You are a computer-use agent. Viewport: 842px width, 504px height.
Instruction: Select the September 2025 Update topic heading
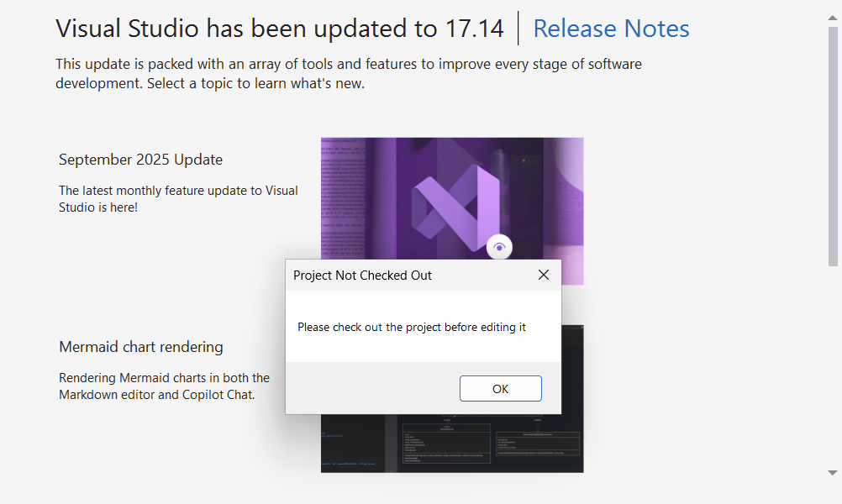click(x=140, y=160)
